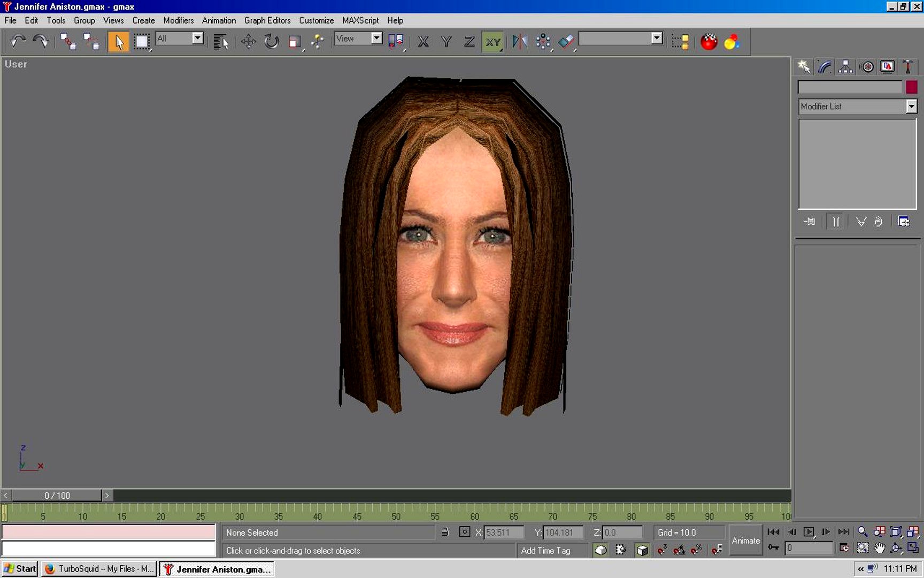
Task: Toggle Crossing selection dotted icon
Action: pos(621,550)
